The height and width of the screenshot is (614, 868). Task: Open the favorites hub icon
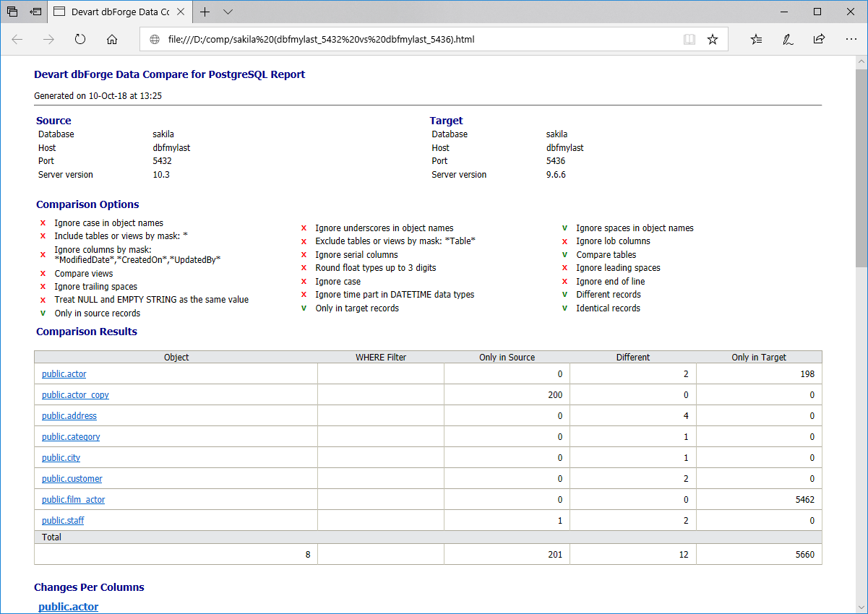(x=756, y=40)
